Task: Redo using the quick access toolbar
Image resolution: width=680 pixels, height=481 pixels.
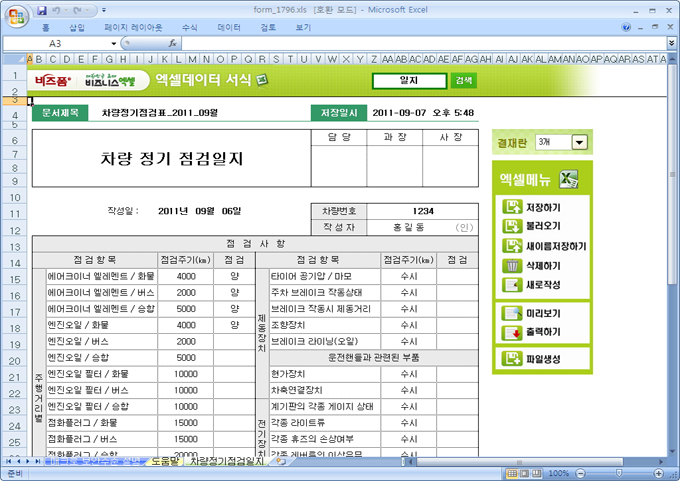Action: 78,10
